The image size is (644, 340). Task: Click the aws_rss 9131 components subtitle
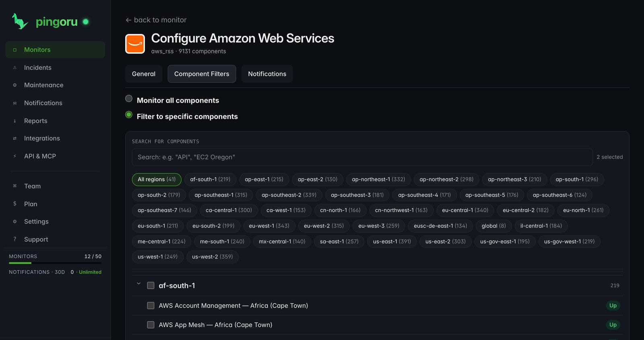pyautogui.click(x=189, y=52)
